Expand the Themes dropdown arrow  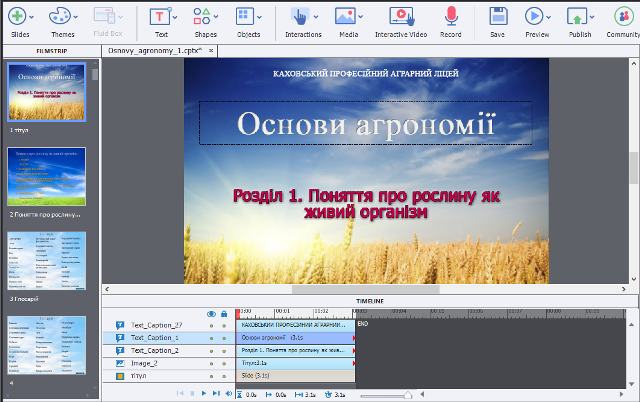point(76,17)
